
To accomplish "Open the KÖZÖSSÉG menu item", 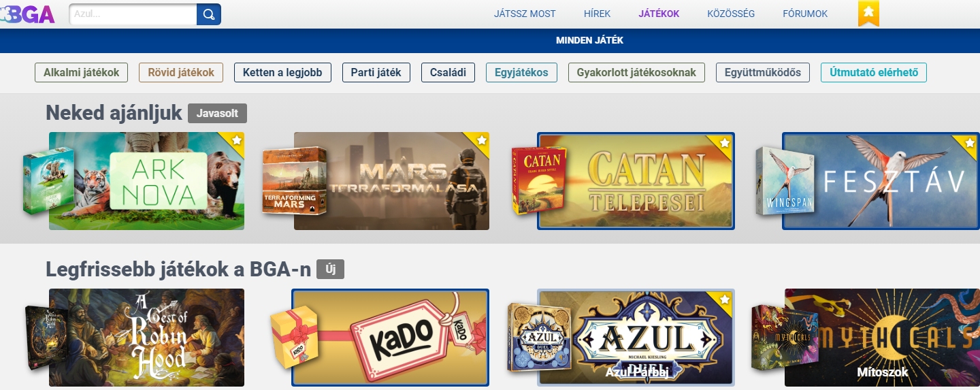I will tap(731, 14).
